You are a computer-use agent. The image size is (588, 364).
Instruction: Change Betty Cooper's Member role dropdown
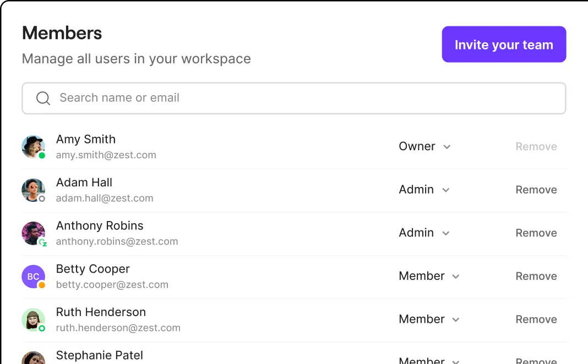[x=429, y=276]
